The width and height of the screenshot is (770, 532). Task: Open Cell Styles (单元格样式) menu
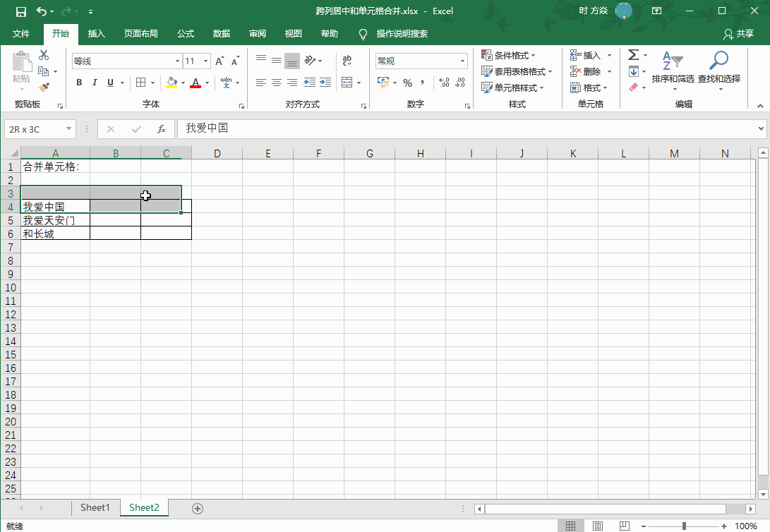512,87
